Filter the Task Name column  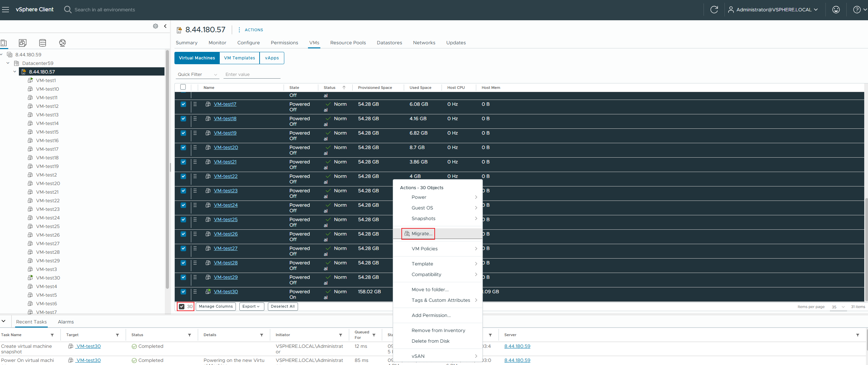[x=52, y=335]
